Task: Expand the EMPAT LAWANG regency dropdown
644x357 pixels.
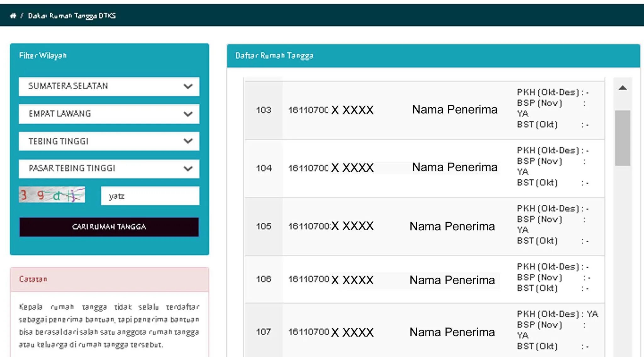Action: (109, 114)
